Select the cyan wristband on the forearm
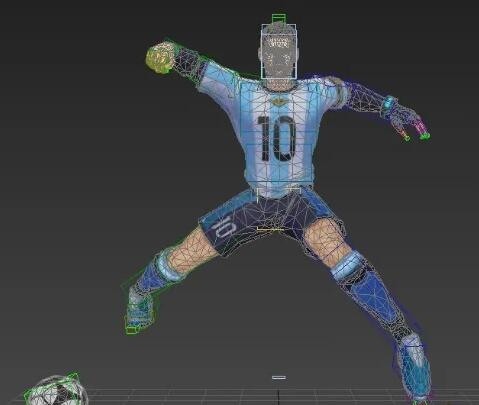 (389, 103)
